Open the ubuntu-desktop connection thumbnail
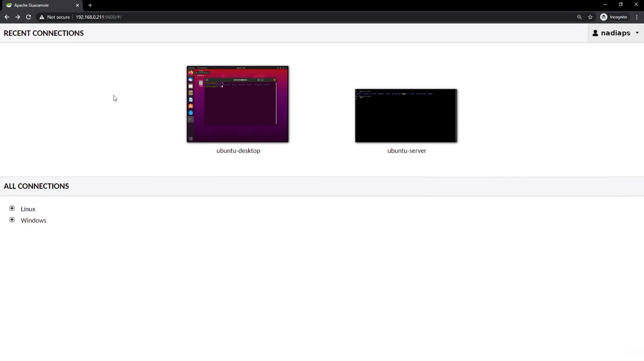 238,104
